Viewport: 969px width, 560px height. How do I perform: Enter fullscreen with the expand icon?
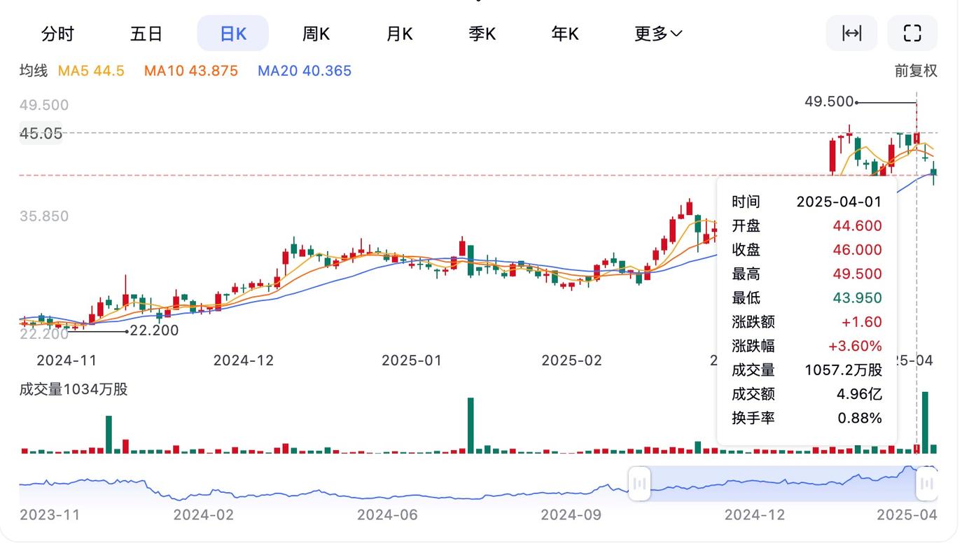[x=912, y=33]
